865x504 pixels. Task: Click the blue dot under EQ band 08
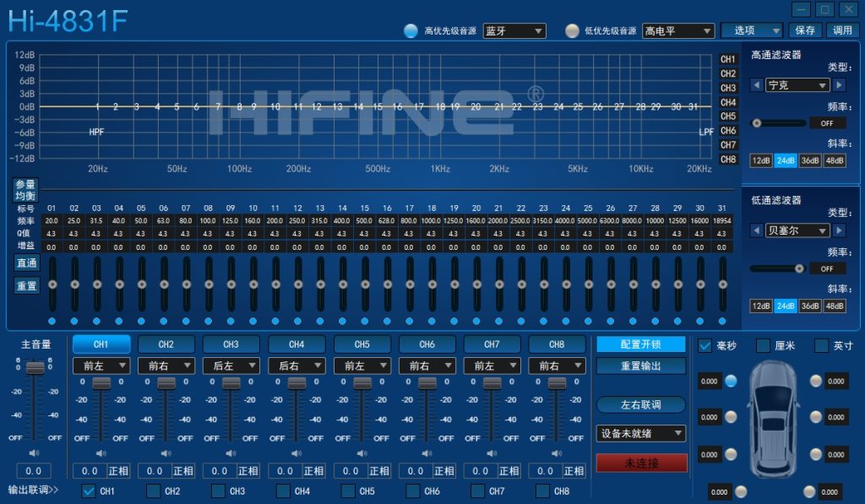208,321
